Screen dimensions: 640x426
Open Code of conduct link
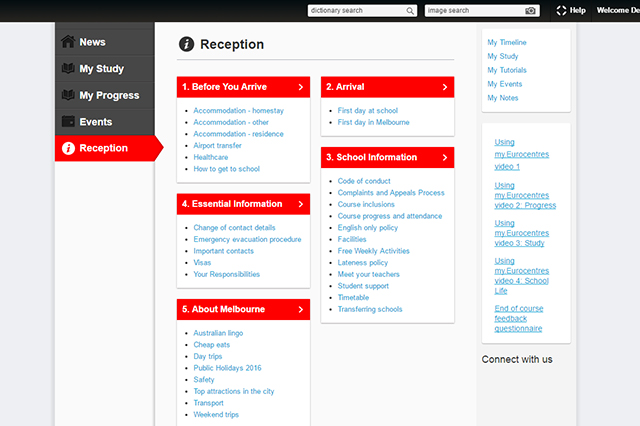[x=364, y=181]
